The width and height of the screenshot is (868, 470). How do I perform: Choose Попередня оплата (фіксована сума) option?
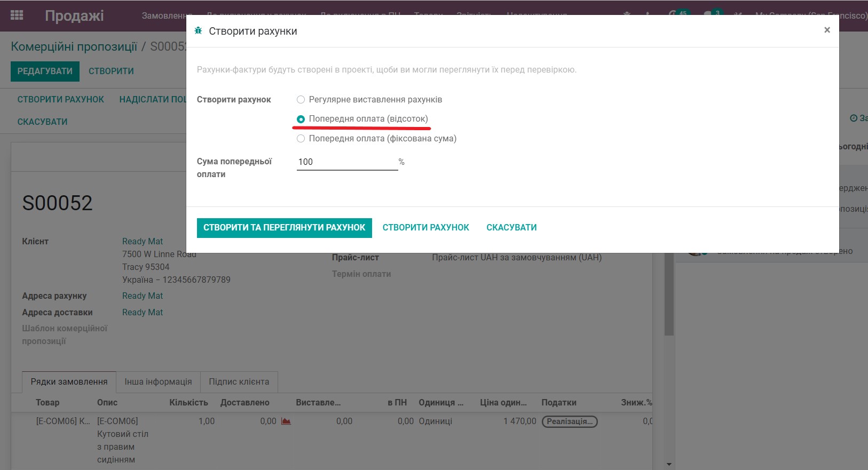click(x=301, y=138)
